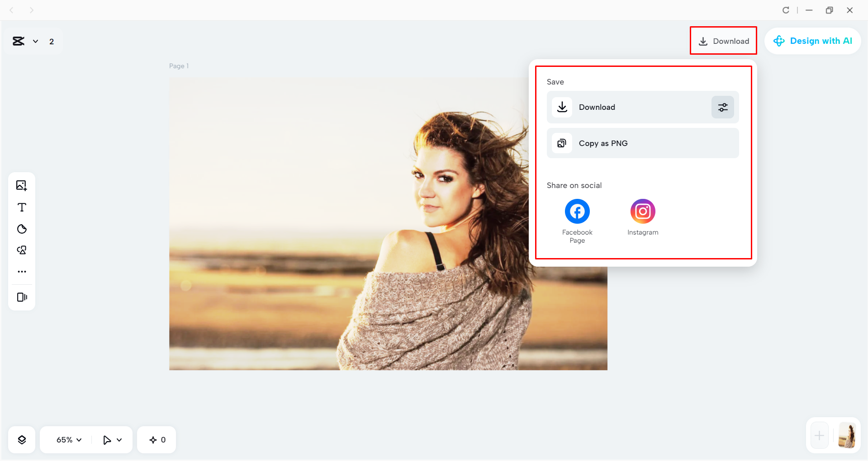The image size is (868, 461).
Task: Select the Shapes tool in the sidebar
Action: coord(21,229)
